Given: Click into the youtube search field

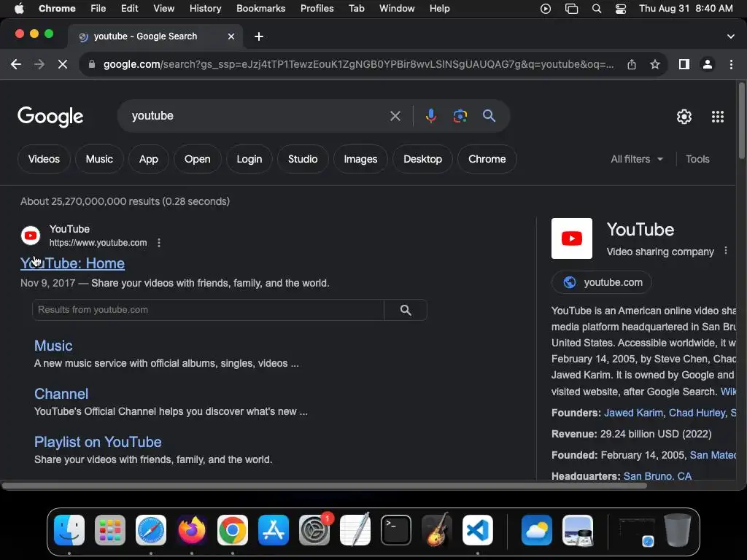Looking at the screenshot, I should (x=258, y=116).
